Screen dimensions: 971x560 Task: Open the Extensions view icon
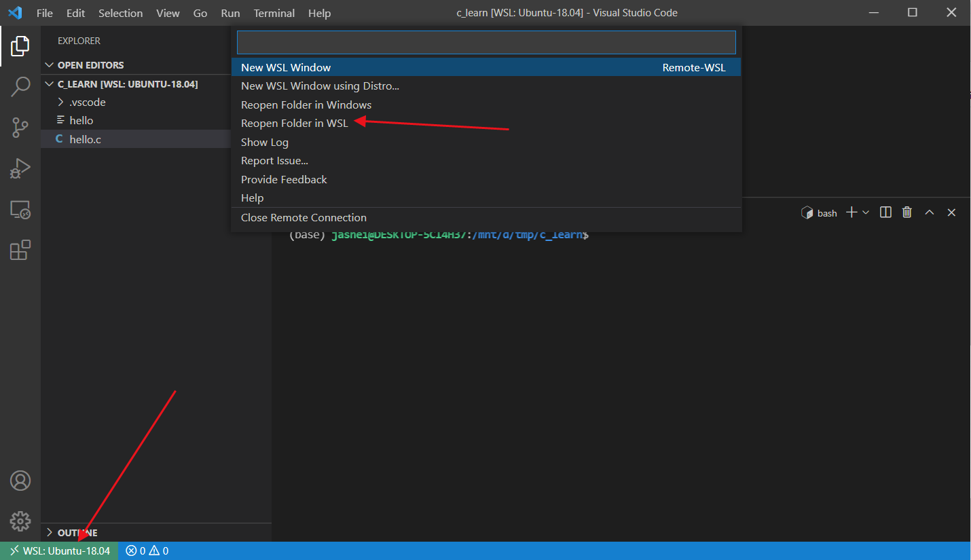(x=20, y=250)
